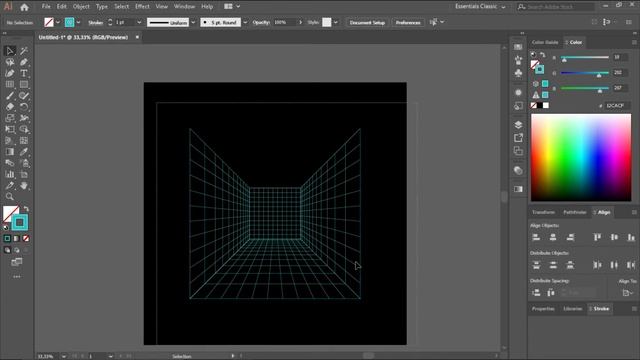
Task: Select the Rectangle tool
Action: click(x=24, y=84)
